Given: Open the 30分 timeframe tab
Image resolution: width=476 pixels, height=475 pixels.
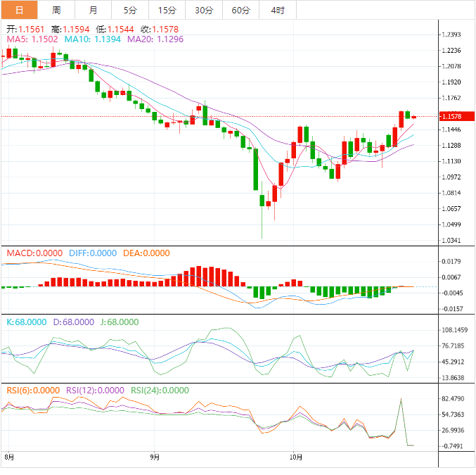Looking at the screenshot, I should coord(204,10).
